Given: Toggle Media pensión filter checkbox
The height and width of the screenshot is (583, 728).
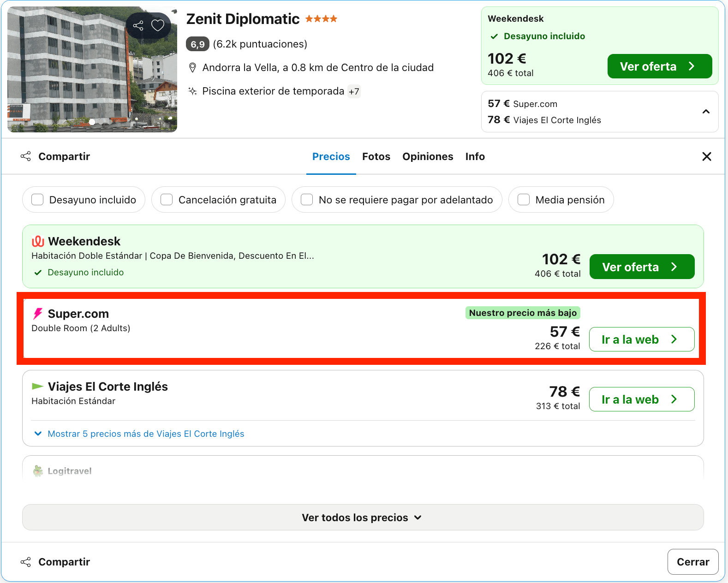Looking at the screenshot, I should pos(524,200).
